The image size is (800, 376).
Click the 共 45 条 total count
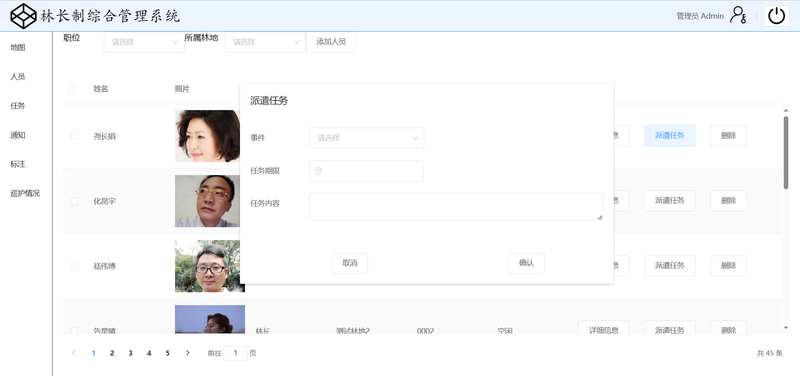pyautogui.click(x=769, y=353)
